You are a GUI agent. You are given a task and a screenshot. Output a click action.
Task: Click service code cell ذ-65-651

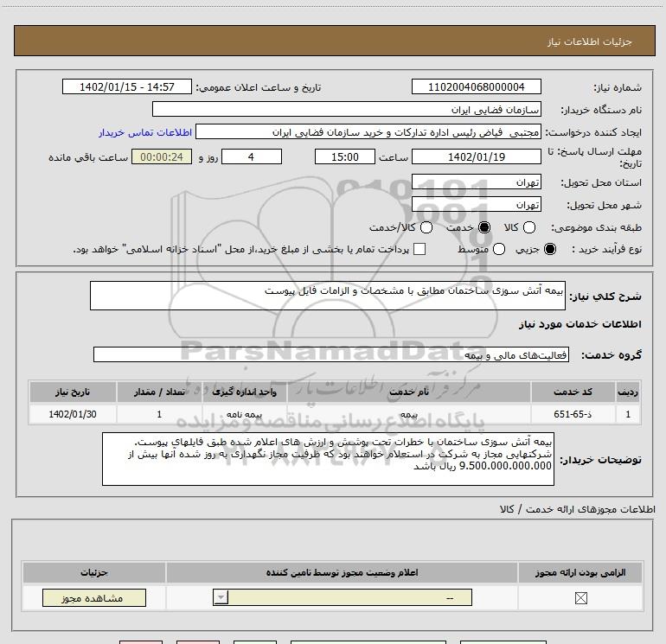point(573,414)
